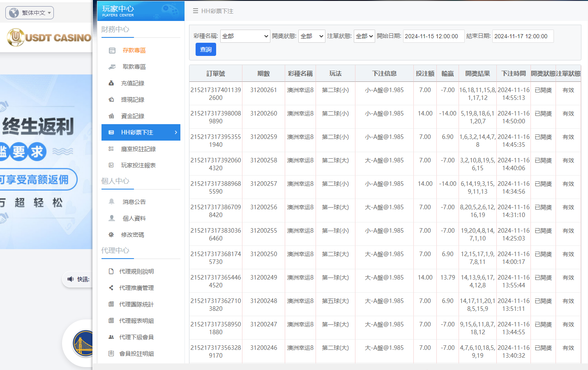Open the 彩種名稱 dropdown
588x370 pixels.
coord(245,37)
